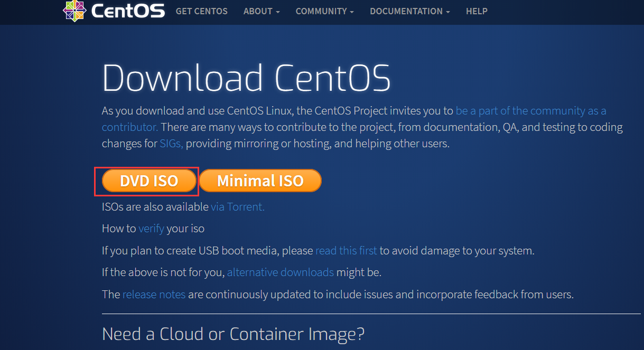The height and width of the screenshot is (350, 644).
Task: Expand the COMMUNITY dropdown menu
Action: coord(325,11)
